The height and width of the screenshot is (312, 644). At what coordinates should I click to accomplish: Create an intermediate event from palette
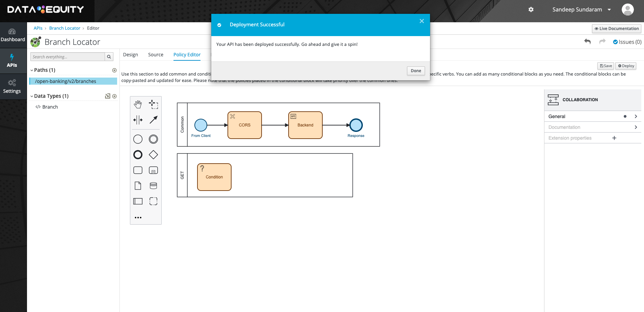click(x=154, y=139)
